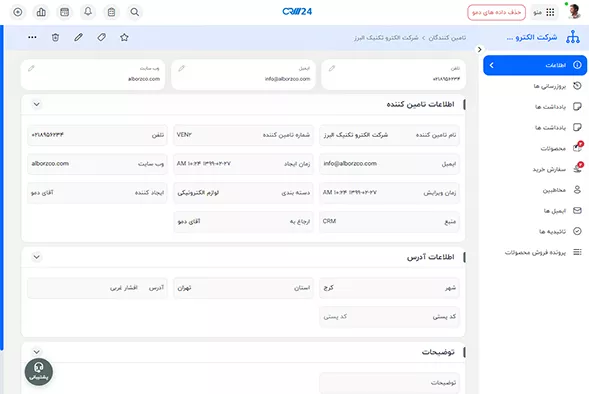Screen dimensions: 589x394
Task: Click the زمان ایجاد timestamp field
Action: [243, 164]
